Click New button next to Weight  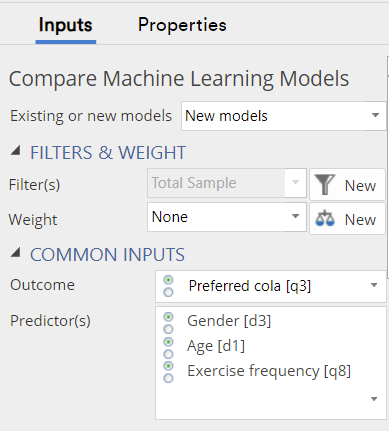347,219
